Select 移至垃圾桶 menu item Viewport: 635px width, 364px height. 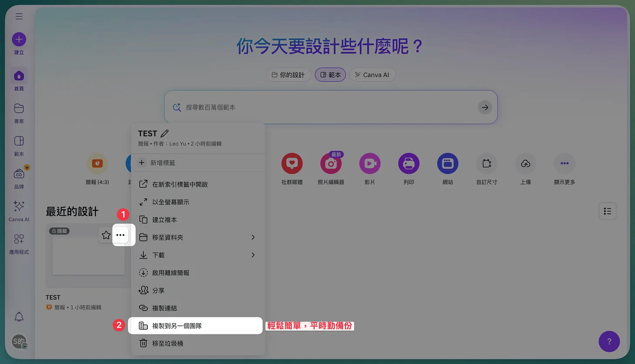[x=198, y=344]
